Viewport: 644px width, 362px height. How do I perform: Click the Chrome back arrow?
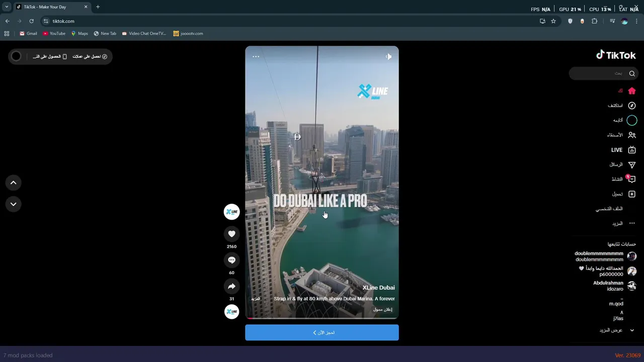7,21
